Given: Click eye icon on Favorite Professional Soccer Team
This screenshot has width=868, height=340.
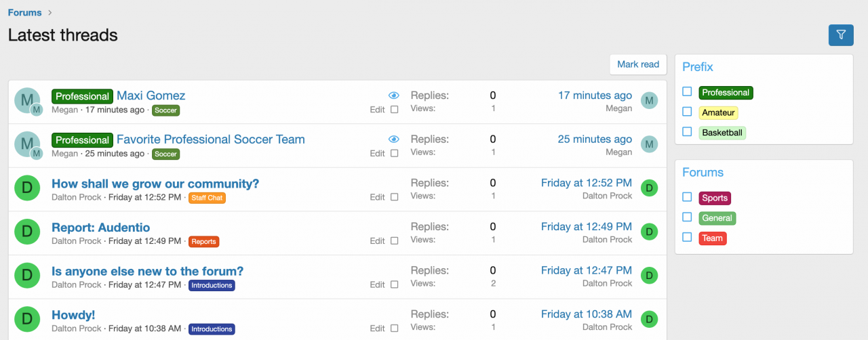Looking at the screenshot, I should pyautogui.click(x=394, y=140).
